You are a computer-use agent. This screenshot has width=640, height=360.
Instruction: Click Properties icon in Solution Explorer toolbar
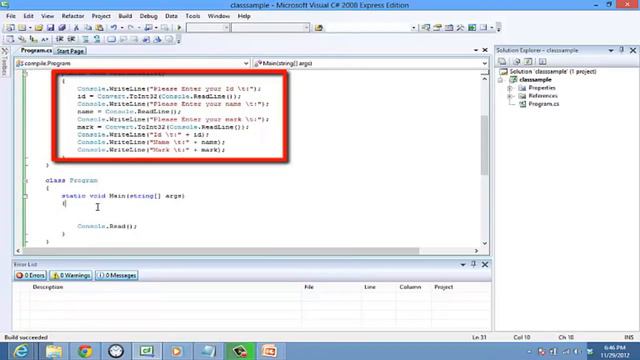pyautogui.click(x=502, y=62)
